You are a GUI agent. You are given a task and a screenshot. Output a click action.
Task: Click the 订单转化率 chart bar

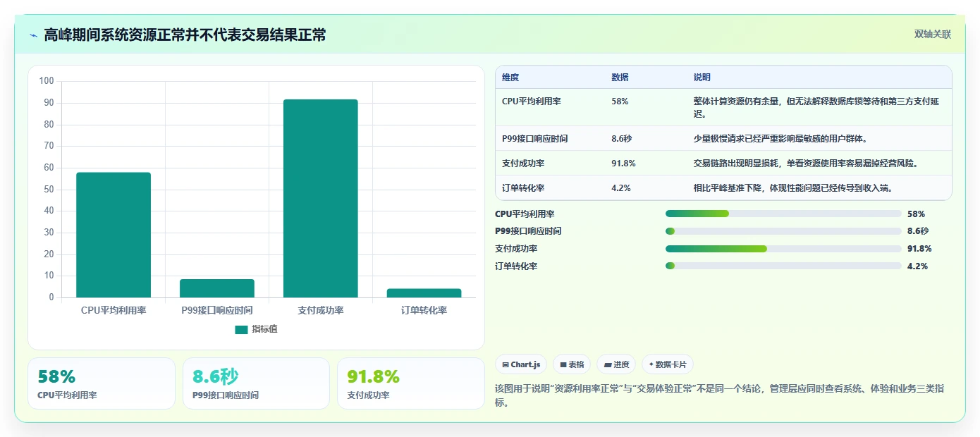pyautogui.click(x=424, y=293)
